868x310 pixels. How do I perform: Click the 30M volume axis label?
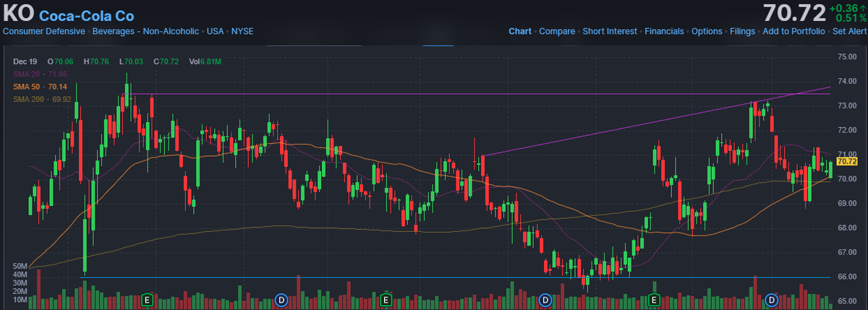[x=20, y=283]
